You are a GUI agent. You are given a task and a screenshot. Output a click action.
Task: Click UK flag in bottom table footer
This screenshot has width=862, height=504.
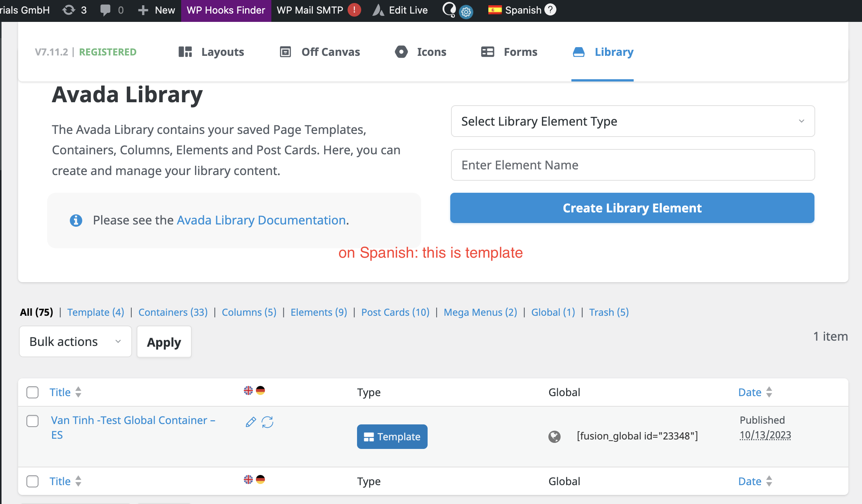[x=248, y=479]
